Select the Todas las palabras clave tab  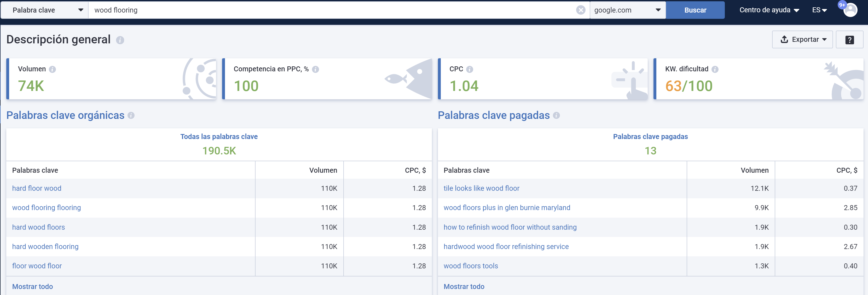click(x=219, y=137)
